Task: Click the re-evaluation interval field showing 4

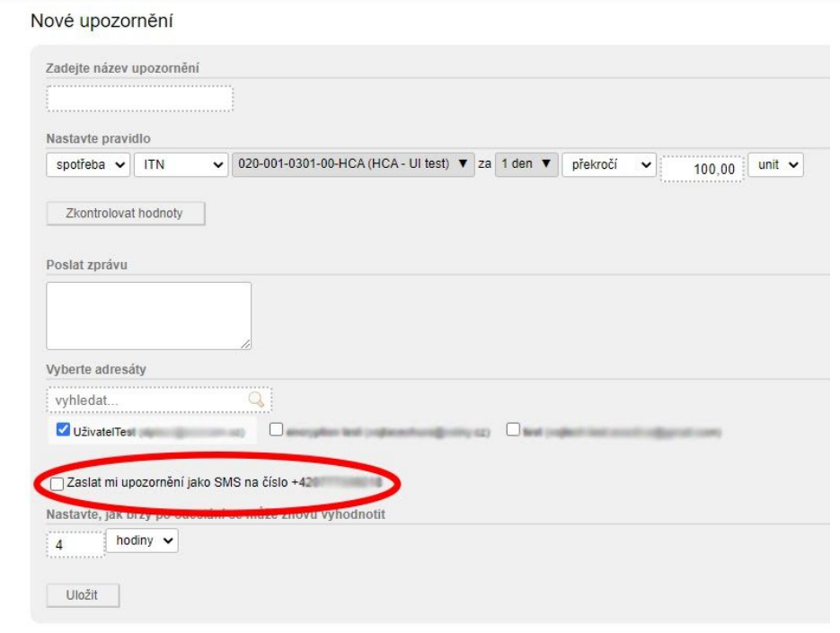Action: [x=75, y=544]
